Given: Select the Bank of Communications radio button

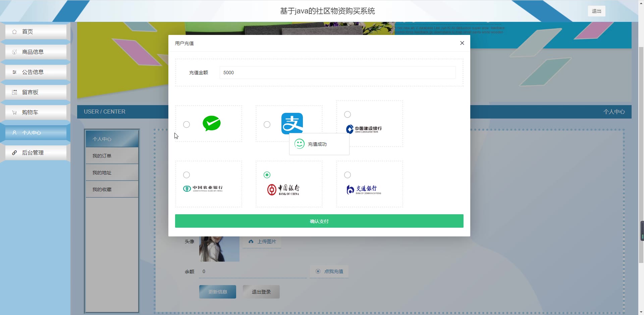Looking at the screenshot, I should (x=347, y=175).
